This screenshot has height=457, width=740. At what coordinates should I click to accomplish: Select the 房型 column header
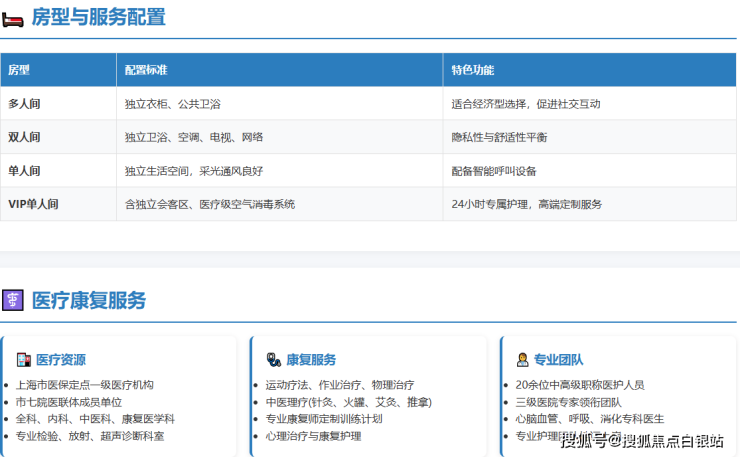19,70
